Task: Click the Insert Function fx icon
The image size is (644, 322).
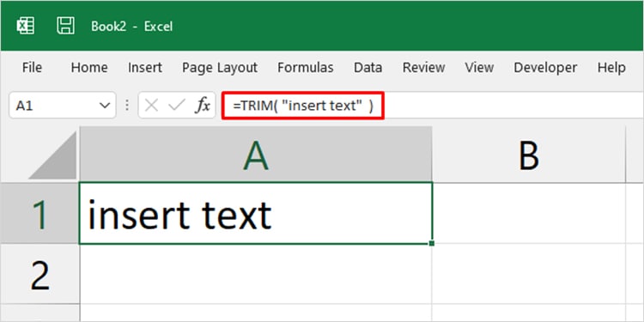Action: pyautogui.click(x=203, y=106)
